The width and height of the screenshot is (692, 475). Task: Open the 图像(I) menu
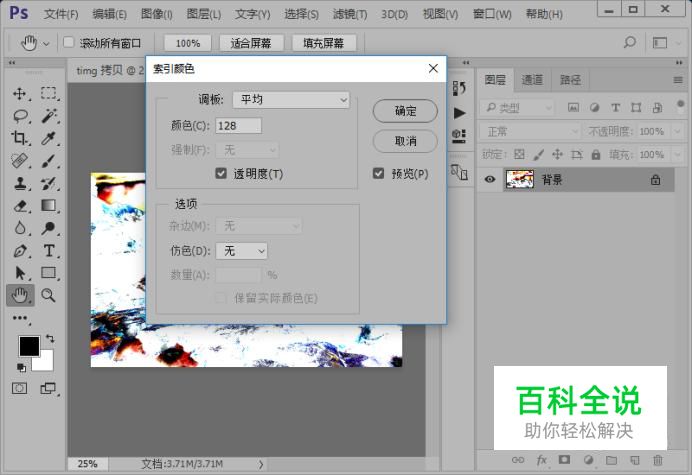(156, 14)
